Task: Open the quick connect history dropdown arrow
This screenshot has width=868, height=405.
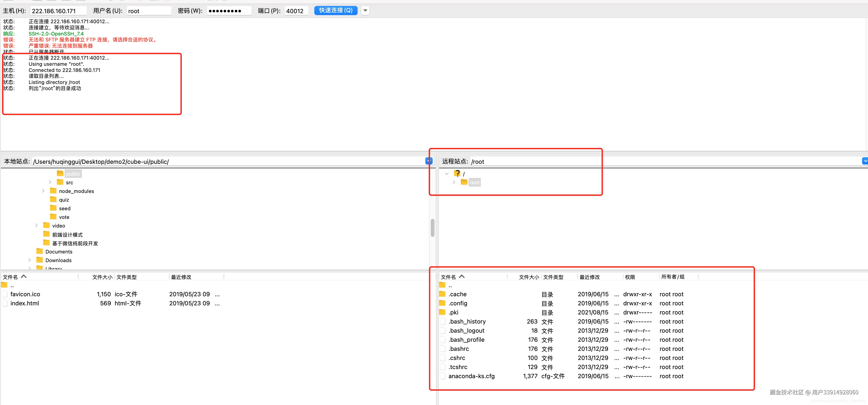Action: [365, 11]
